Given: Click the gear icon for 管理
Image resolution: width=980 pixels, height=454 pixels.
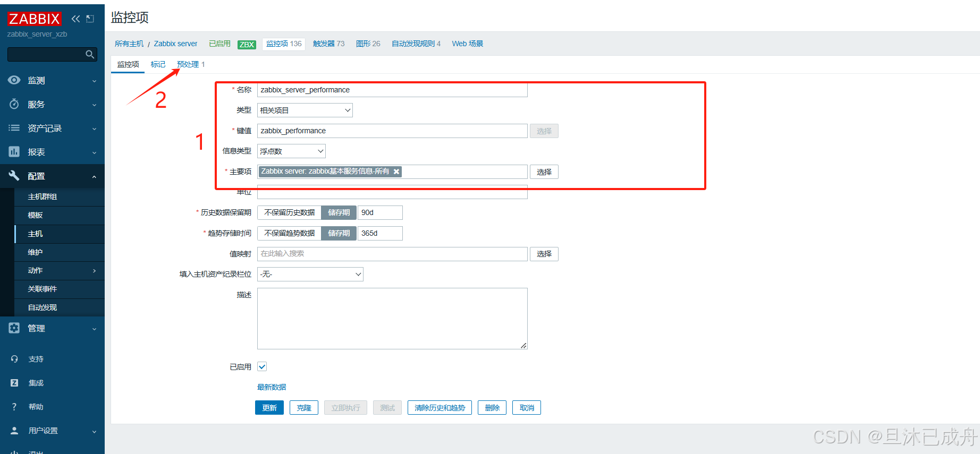Looking at the screenshot, I should [x=14, y=328].
